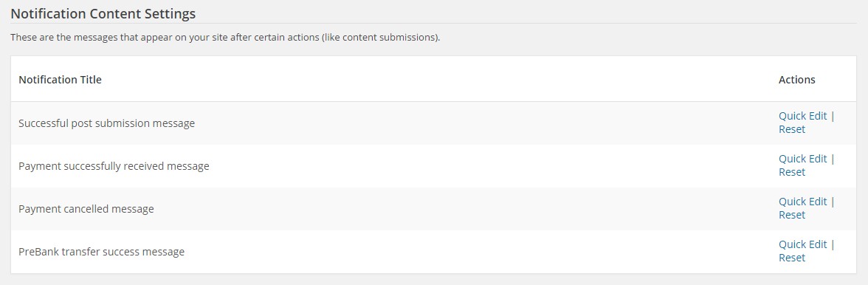
Task: Reset the payment cancelled message
Action: tap(791, 214)
